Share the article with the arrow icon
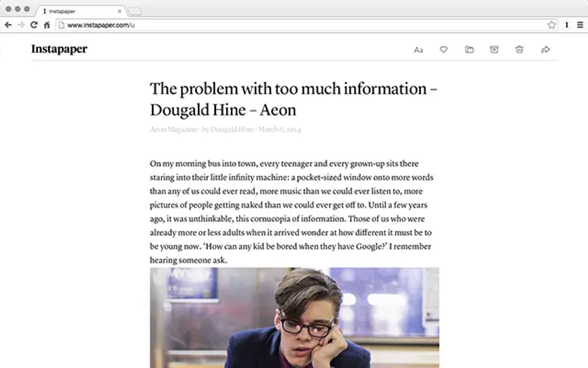The width and height of the screenshot is (588, 368). (x=545, y=50)
